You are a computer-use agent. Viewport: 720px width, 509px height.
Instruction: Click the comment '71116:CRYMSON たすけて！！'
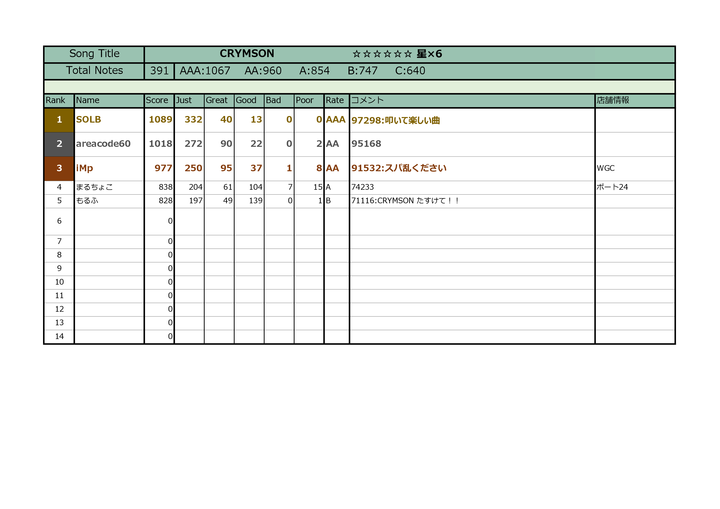pyautogui.click(x=405, y=201)
